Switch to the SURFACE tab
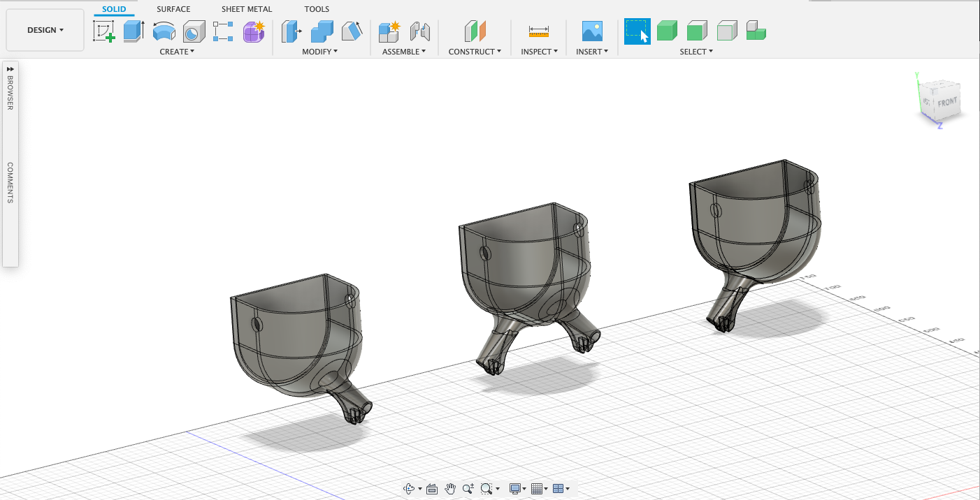 click(x=173, y=9)
